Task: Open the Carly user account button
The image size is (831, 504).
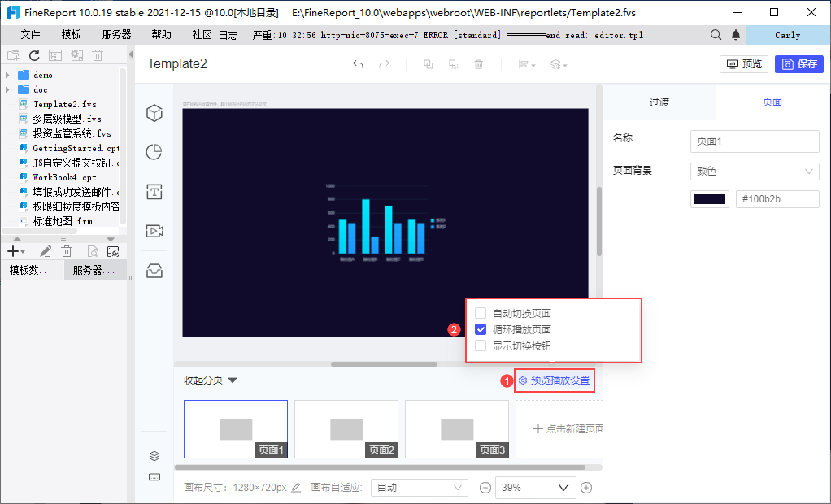Action: (x=788, y=35)
